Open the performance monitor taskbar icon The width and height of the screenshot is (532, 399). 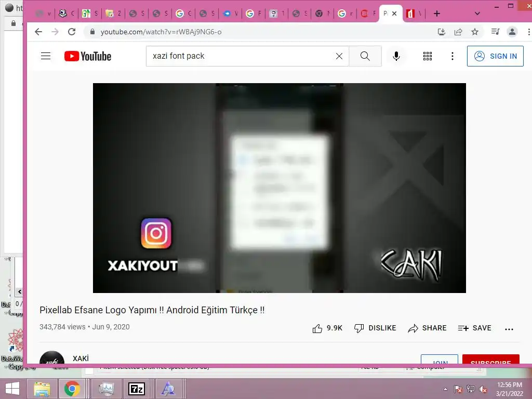click(x=106, y=389)
